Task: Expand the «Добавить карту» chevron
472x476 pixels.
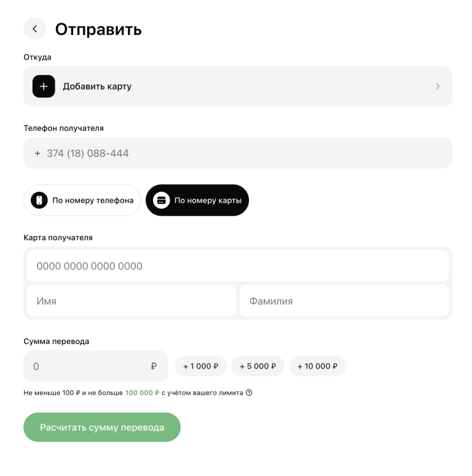Action: pyautogui.click(x=438, y=86)
